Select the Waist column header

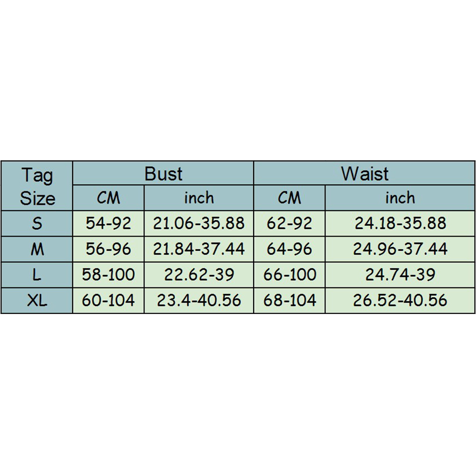pyautogui.click(x=364, y=174)
